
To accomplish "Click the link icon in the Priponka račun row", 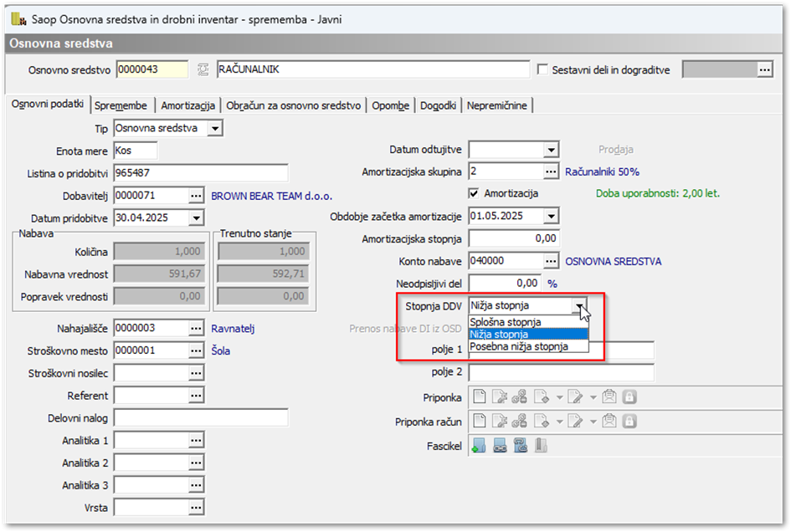I will [x=519, y=421].
